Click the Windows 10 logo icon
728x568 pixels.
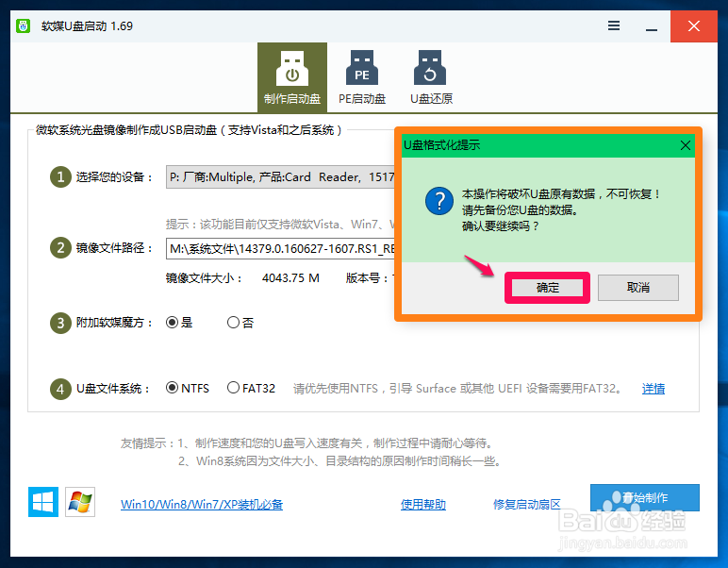pyautogui.click(x=43, y=502)
